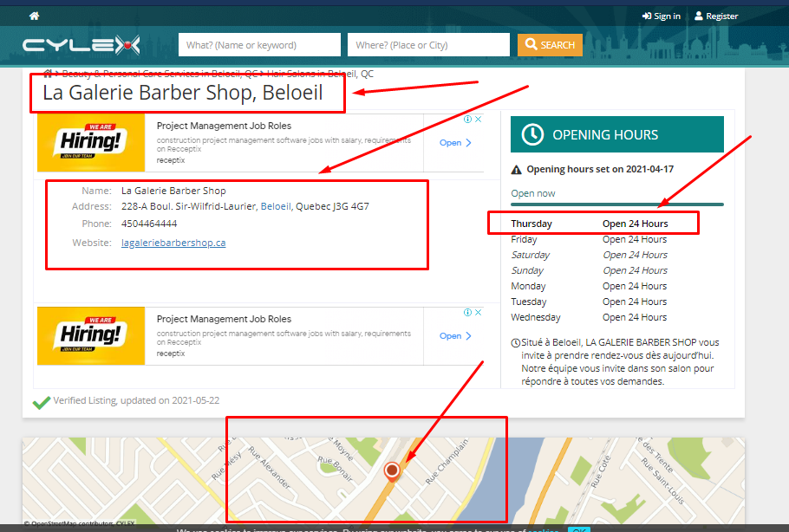Click the Verified Listing updated text
Viewport: 789px width, 532px height.
point(136,400)
